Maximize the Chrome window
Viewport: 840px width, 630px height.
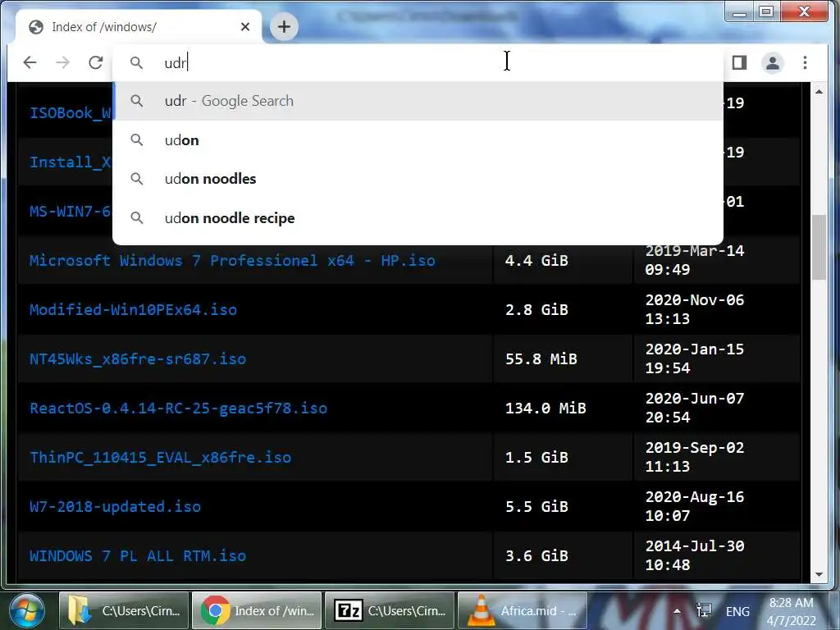pos(766,11)
